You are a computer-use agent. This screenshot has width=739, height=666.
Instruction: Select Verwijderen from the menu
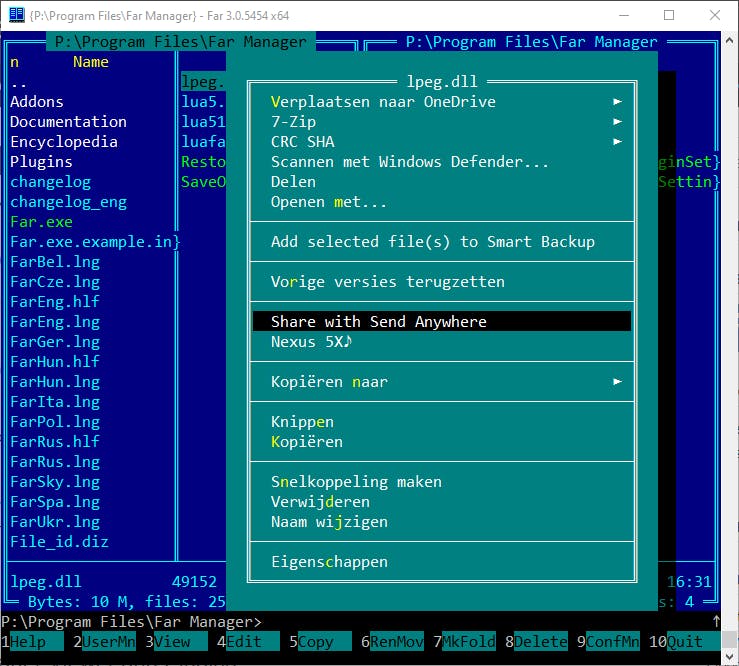pyautogui.click(x=320, y=501)
